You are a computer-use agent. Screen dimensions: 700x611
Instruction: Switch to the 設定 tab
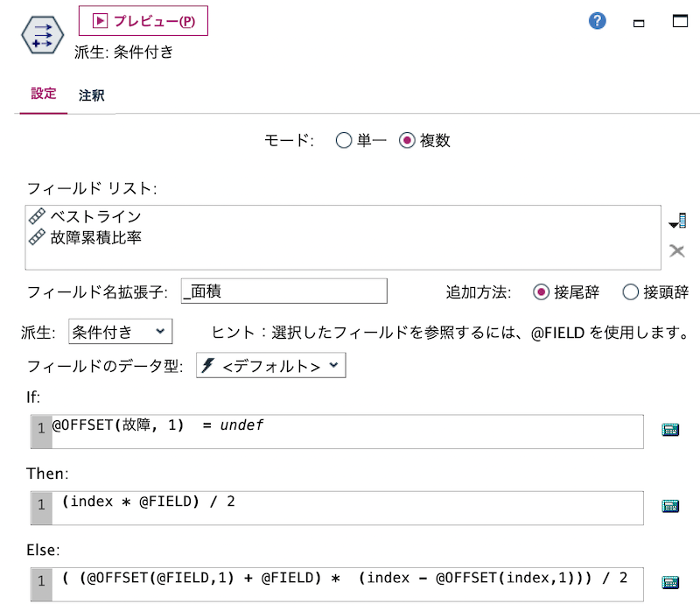(42, 95)
